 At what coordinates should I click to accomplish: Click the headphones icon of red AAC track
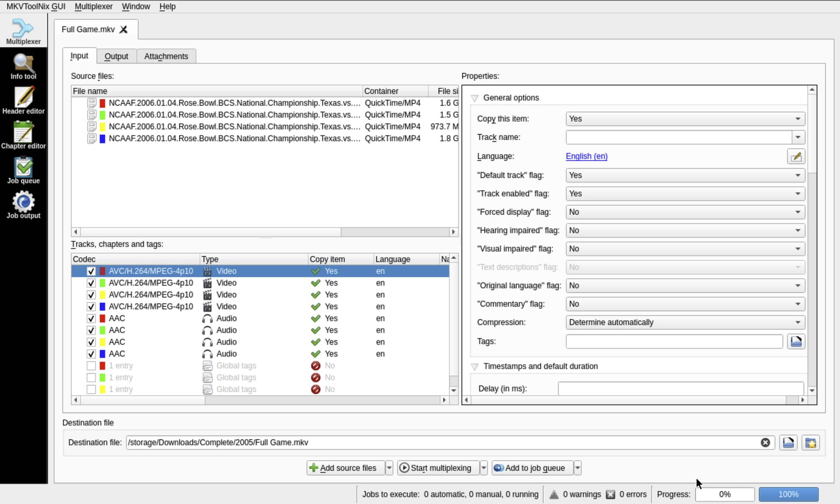(x=207, y=318)
